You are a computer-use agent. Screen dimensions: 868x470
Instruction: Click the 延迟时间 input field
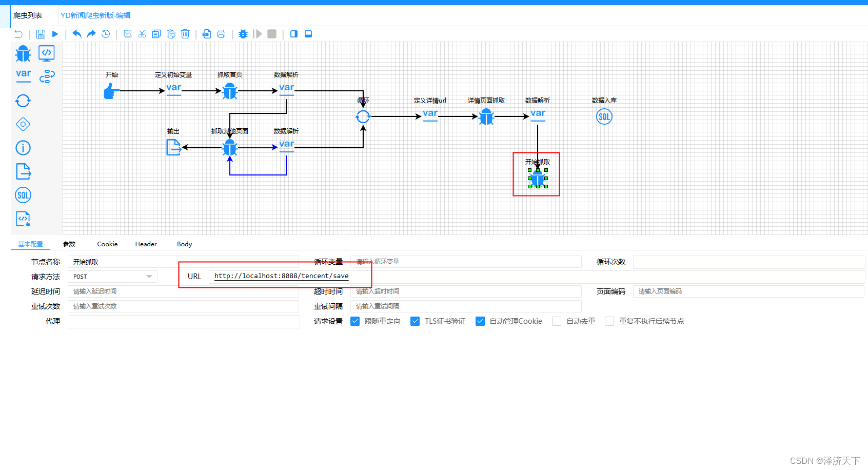[x=183, y=291]
